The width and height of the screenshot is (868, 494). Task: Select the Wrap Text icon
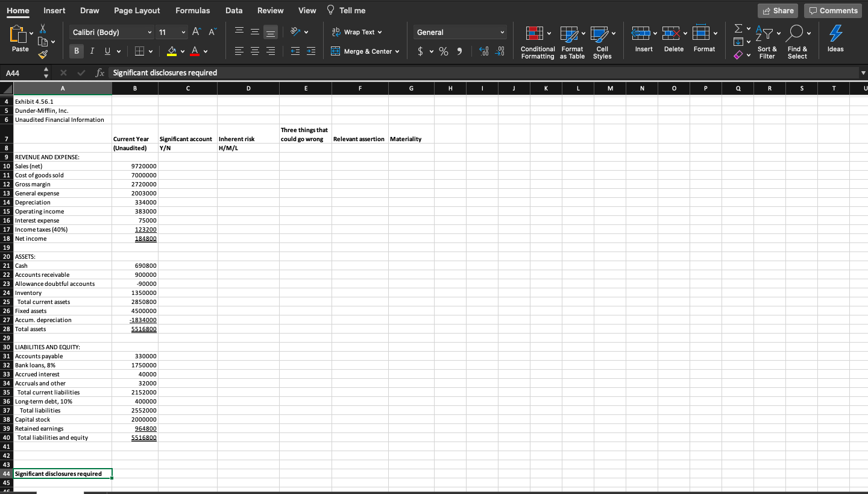pyautogui.click(x=335, y=32)
